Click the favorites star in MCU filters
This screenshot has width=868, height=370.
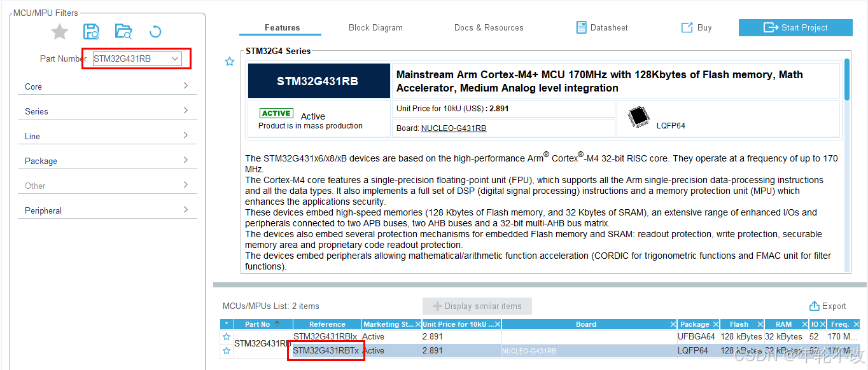tap(59, 32)
